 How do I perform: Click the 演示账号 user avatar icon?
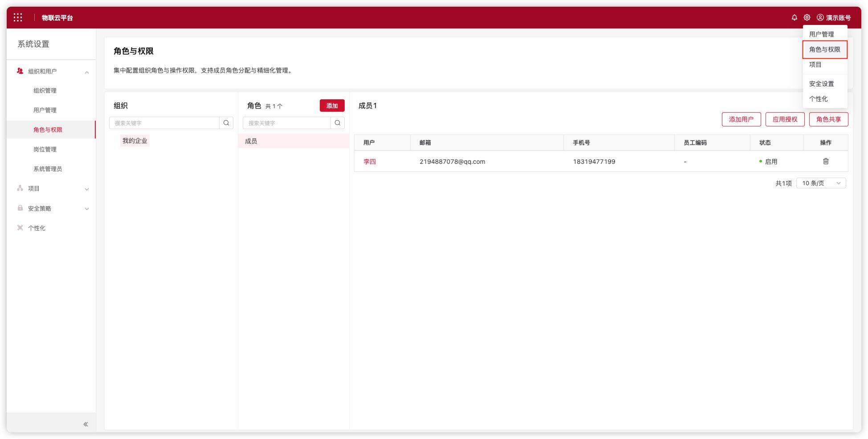point(820,17)
